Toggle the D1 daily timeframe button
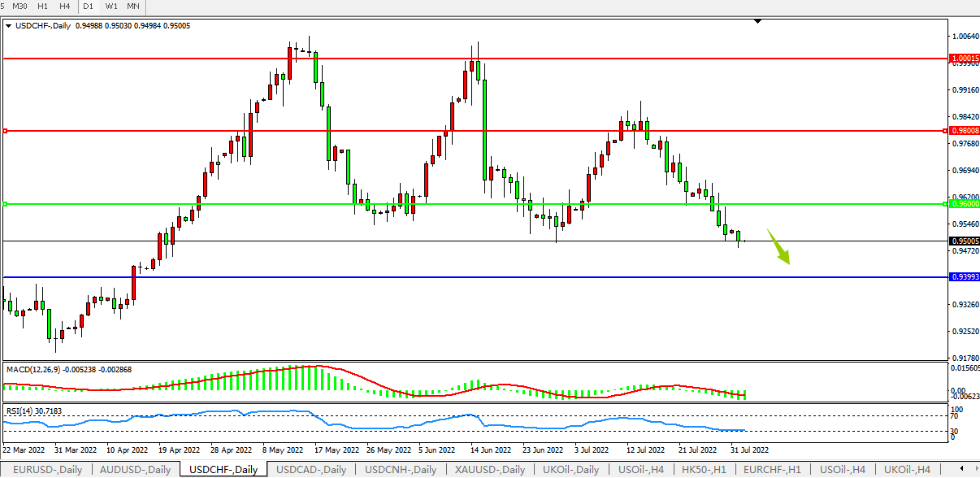Screen dimensions: 980x478 88,7
